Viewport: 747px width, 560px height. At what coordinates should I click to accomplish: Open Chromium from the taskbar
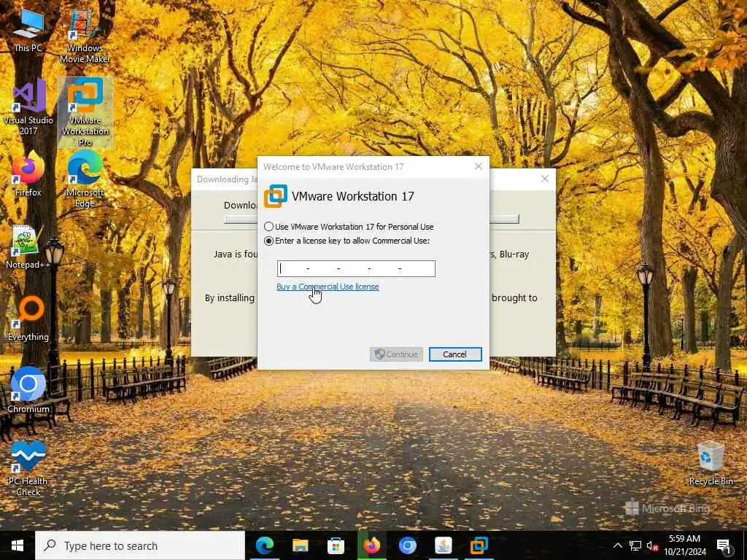point(407,545)
